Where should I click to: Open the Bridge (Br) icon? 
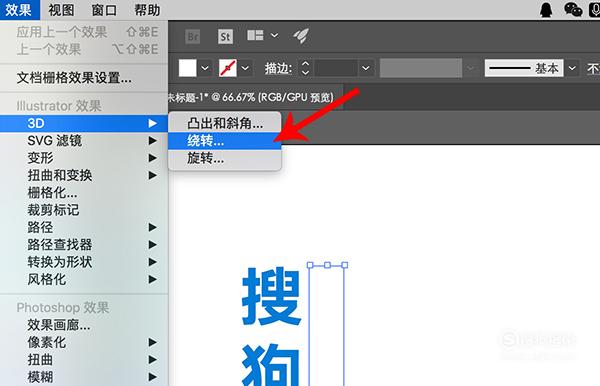coord(193,37)
